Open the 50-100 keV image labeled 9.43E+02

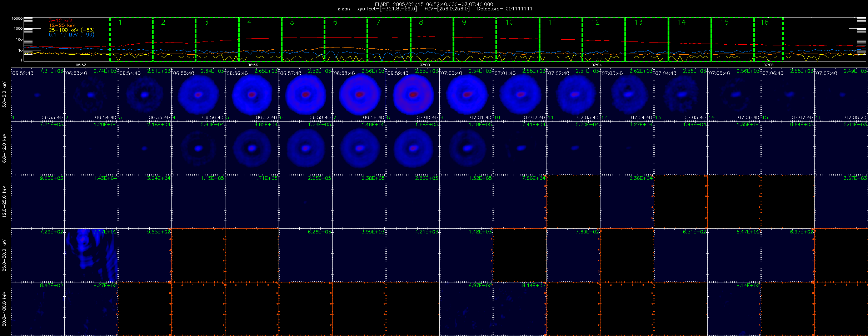click(x=38, y=309)
